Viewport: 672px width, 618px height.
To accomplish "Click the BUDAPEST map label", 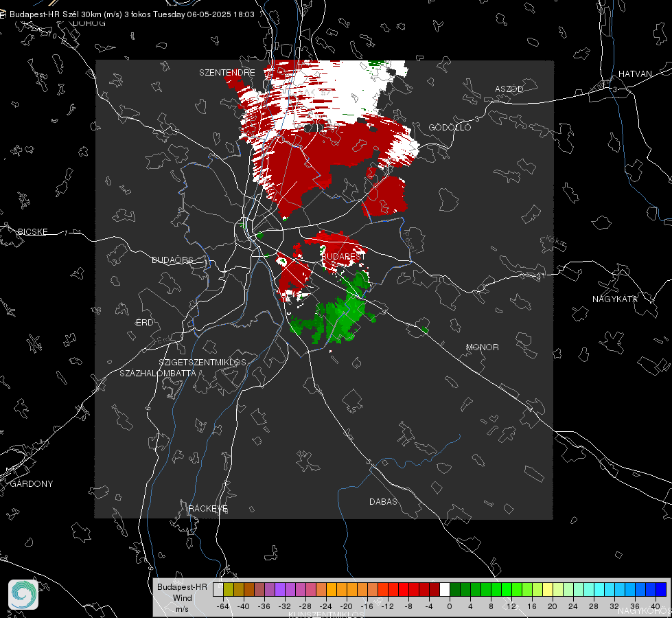I will pyautogui.click(x=343, y=256).
